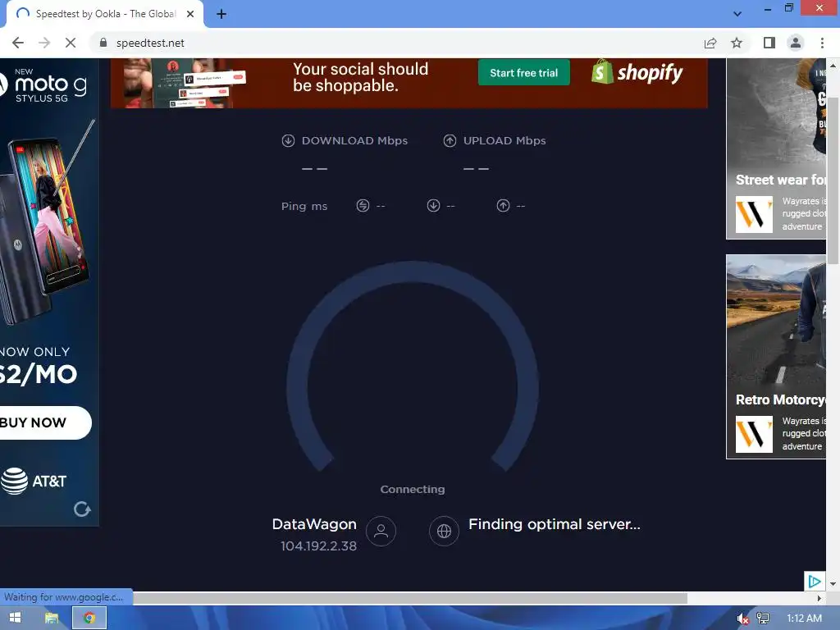Click the padlock site info icon
The height and width of the screenshot is (630, 840).
[x=103, y=43]
